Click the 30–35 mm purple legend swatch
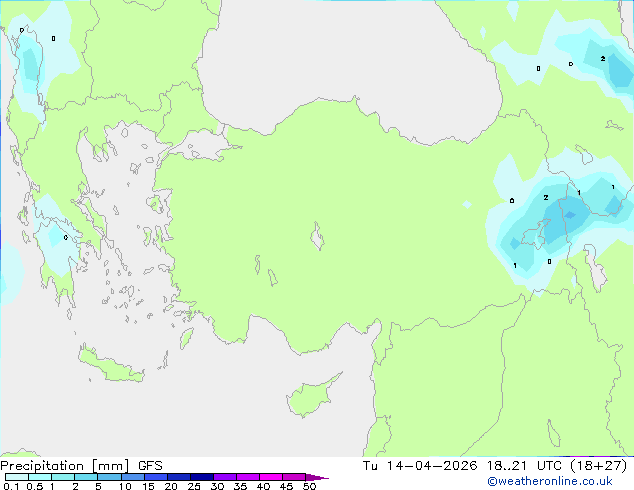This screenshot has width=634, height=490. [x=225, y=477]
